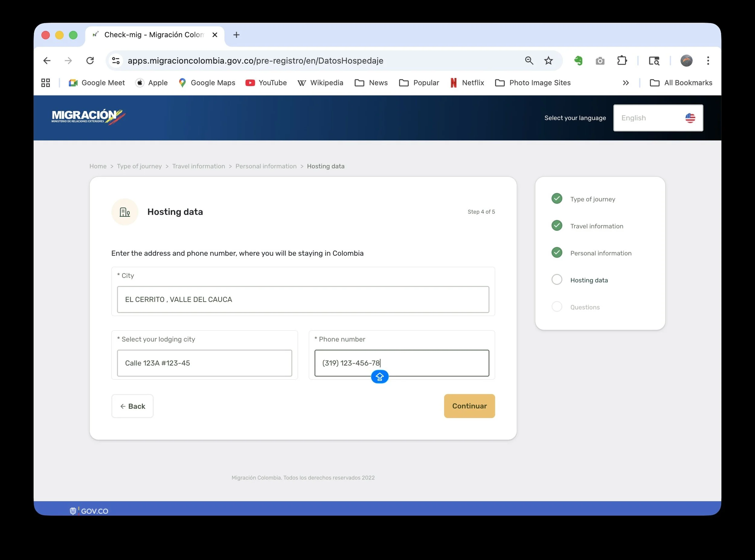Reload the page
This screenshot has width=755, height=560.
(x=90, y=61)
